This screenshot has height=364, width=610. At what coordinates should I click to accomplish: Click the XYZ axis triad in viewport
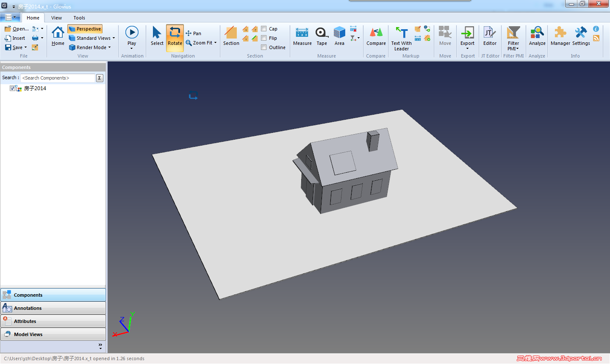pos(123,325)
